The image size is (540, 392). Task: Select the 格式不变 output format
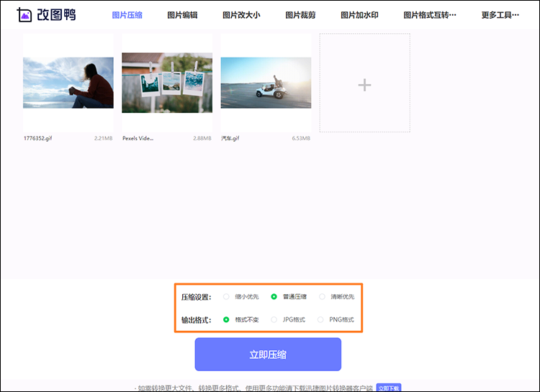[x=226, y=320]
